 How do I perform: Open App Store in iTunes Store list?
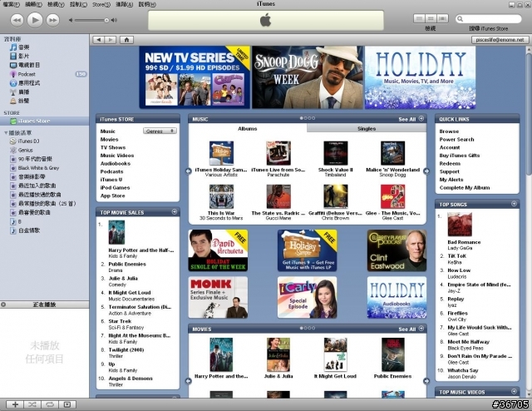pos(113,196)
